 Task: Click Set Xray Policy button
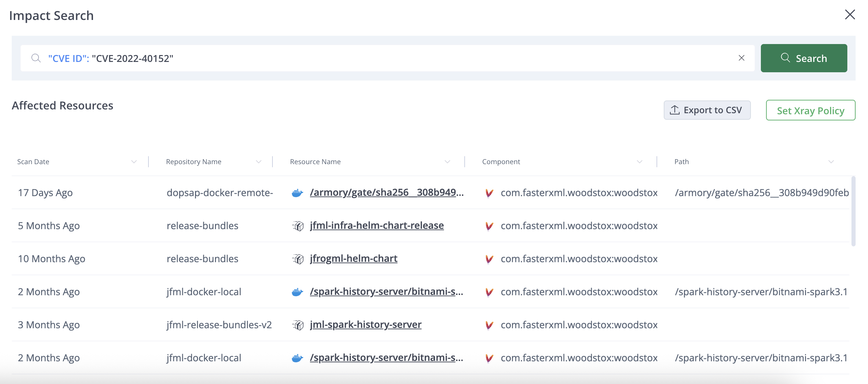coord(810,110)
